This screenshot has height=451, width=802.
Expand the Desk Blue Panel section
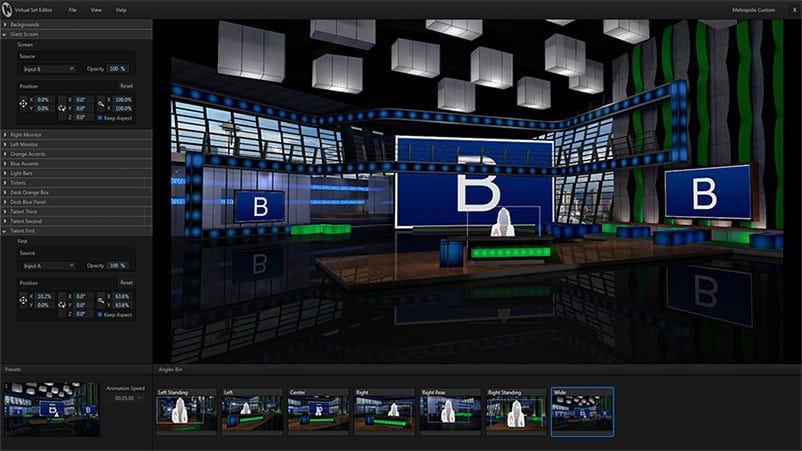(x=76, y=202)
